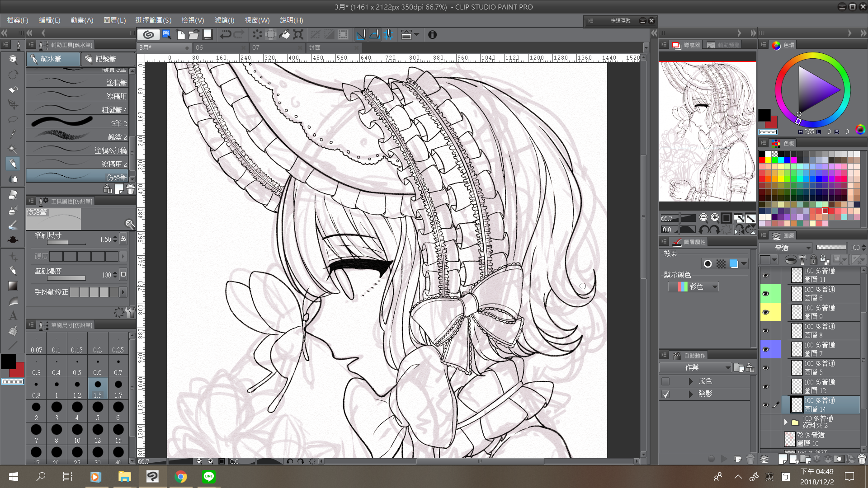868x488 pixels.
Task: Hide layer 圖層 7 via eye icon
Action: tap(765, 349)
